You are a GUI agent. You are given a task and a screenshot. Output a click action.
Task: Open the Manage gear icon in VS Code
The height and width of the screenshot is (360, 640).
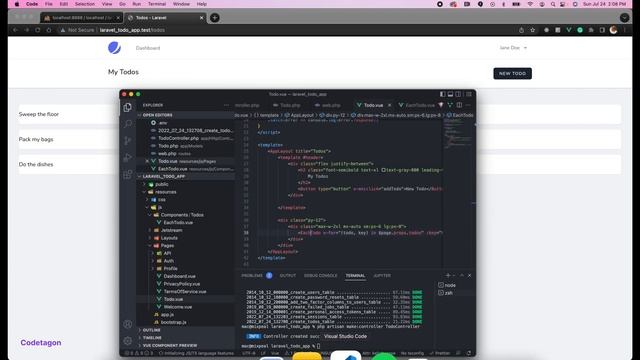(x=128, y=340)
